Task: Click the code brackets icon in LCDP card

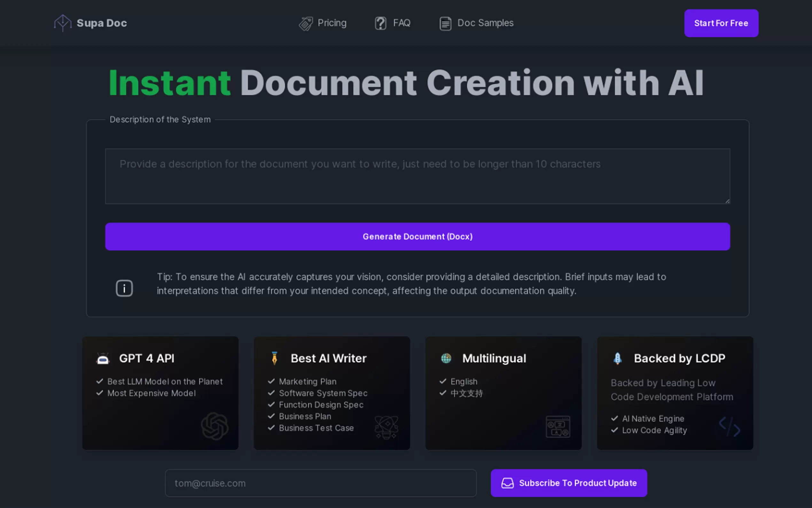Action: pos(729,426)
